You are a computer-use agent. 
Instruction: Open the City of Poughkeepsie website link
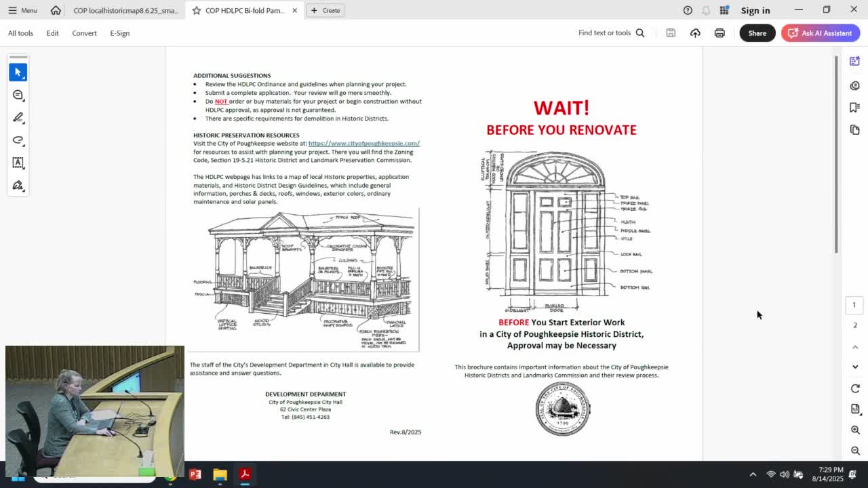(x=364, y=143)
